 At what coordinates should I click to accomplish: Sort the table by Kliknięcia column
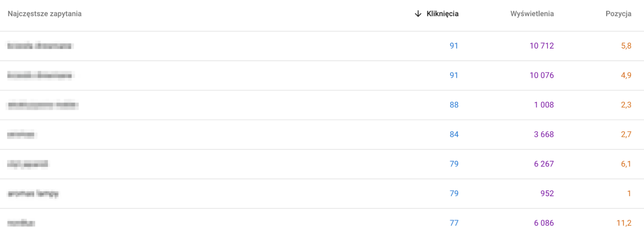coord(442,14)
